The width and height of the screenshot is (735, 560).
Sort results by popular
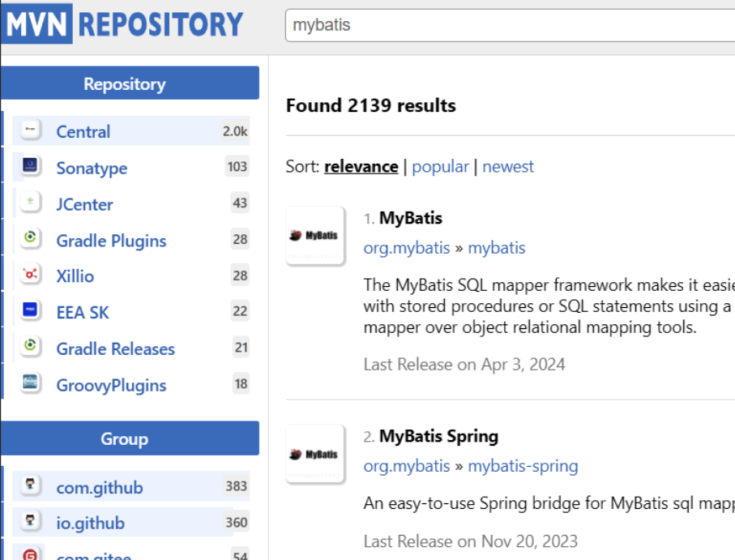click(x=440, y=167)
